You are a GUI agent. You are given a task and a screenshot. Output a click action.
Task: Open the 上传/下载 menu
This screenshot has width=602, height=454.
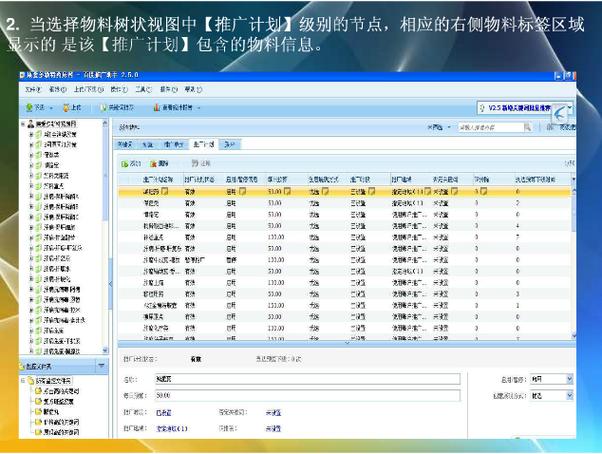coord(89,89)
